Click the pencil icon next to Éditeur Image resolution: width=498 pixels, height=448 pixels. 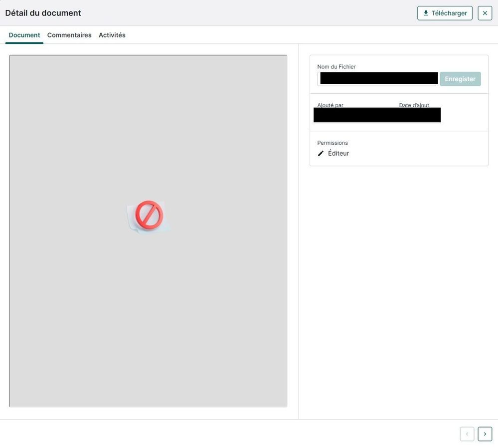coord(321,154)
